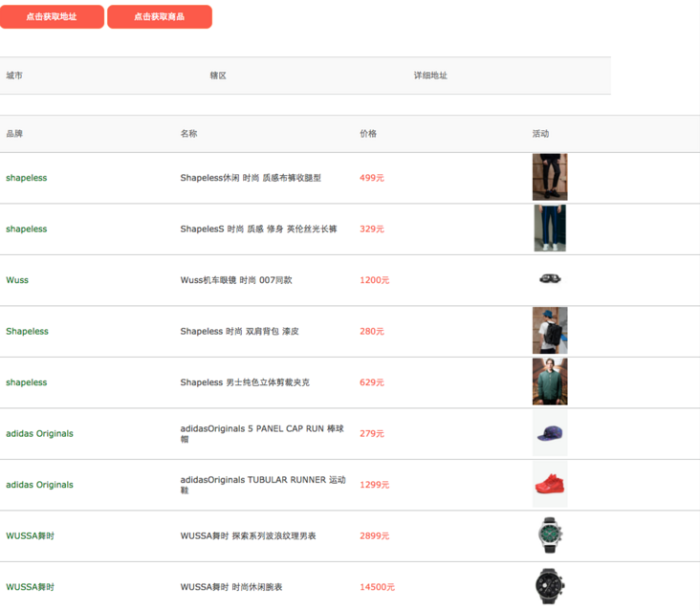700x610 pixels.
Task: Open the Wuss goggles product thumbnail
Action: [x=550, y=279]
